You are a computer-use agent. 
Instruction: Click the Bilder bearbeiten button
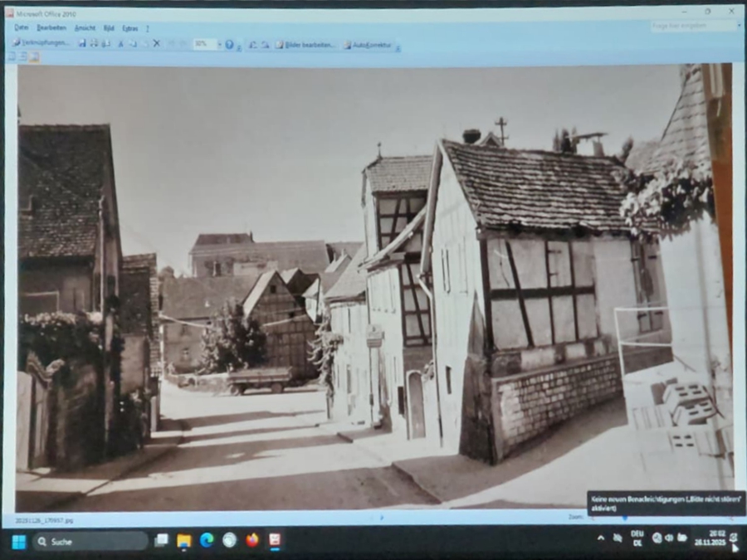[305, 44]
